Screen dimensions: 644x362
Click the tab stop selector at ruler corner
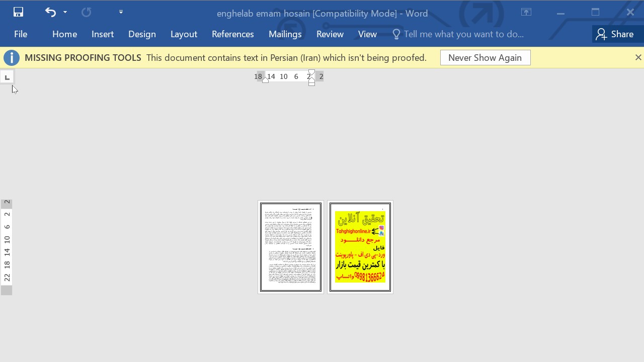click(7, 77)
